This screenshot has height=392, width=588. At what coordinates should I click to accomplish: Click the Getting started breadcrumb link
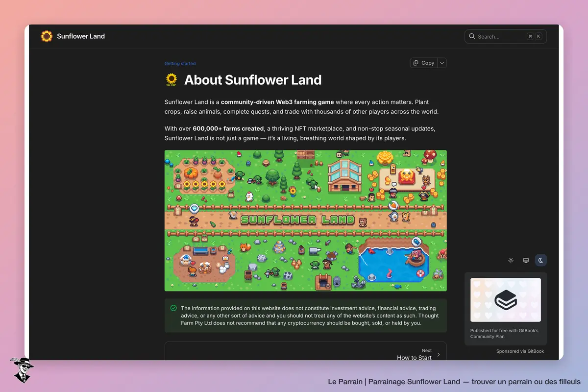coord(180,64)
